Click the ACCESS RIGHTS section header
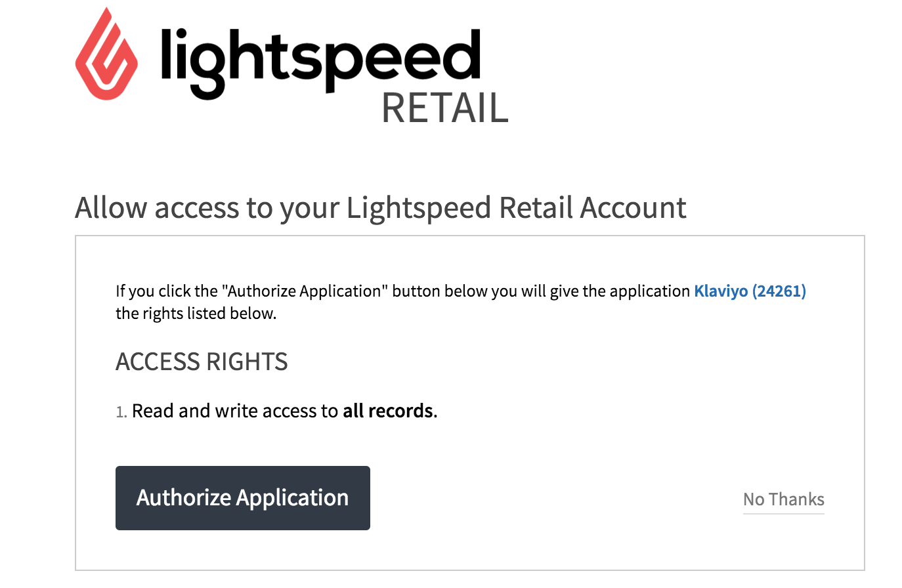 point(201,362)
